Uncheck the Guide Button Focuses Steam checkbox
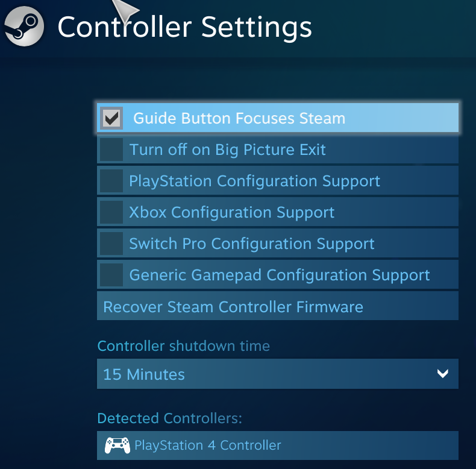This screenshot has height=469, width=476. pos(112,118)
